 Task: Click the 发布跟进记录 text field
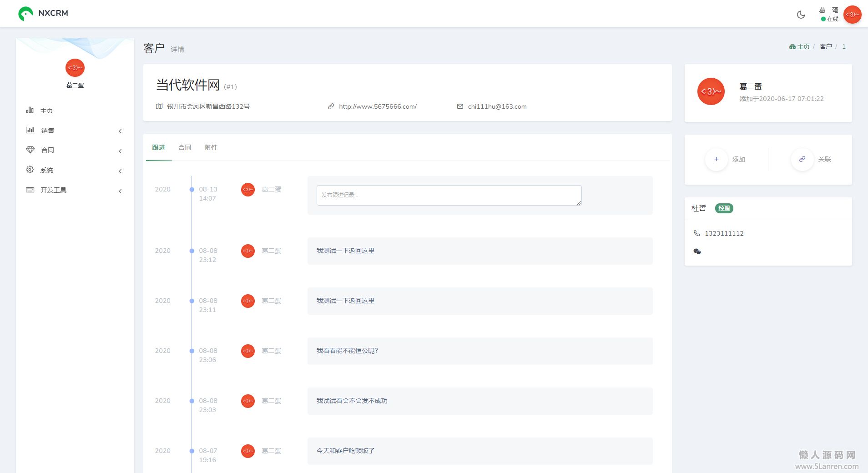coord(449,195)
